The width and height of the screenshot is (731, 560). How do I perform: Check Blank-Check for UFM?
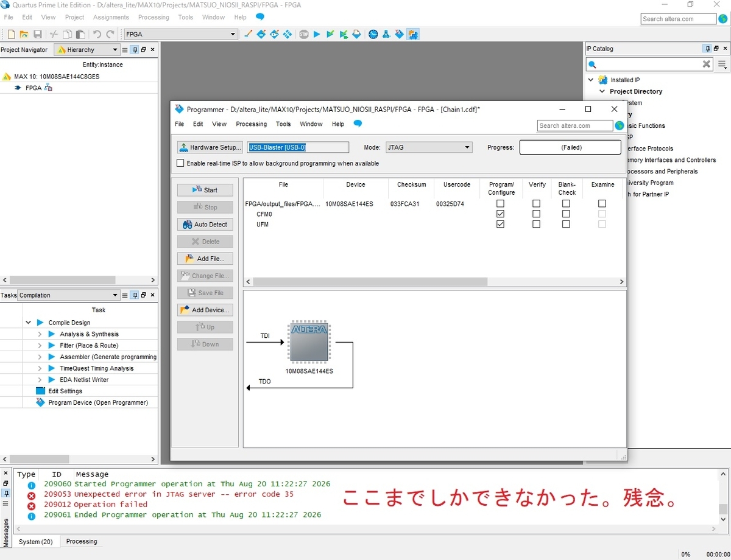[x=566, y=224]
